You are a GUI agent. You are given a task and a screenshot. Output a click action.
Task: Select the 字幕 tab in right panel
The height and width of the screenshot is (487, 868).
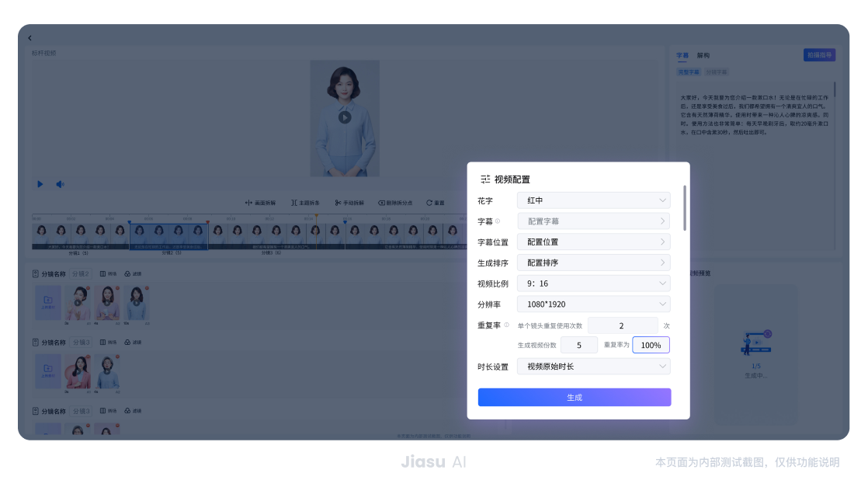(x=682, y=56)
